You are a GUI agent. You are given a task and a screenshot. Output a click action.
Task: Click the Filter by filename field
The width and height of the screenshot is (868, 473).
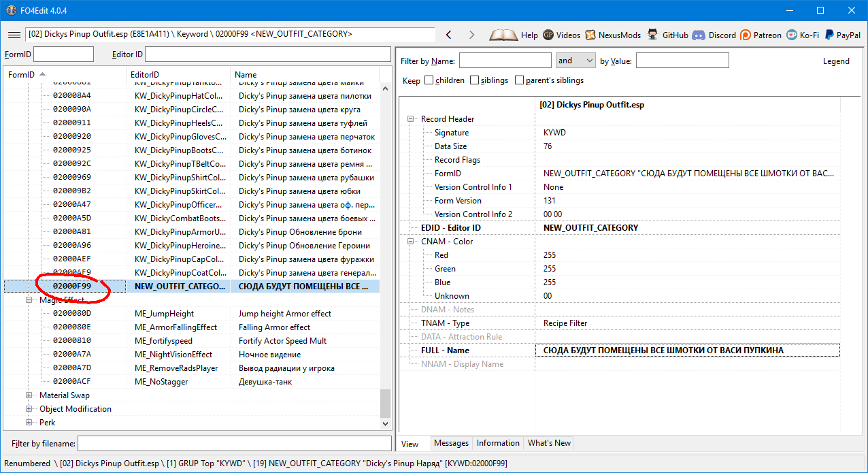coord(234,444)
